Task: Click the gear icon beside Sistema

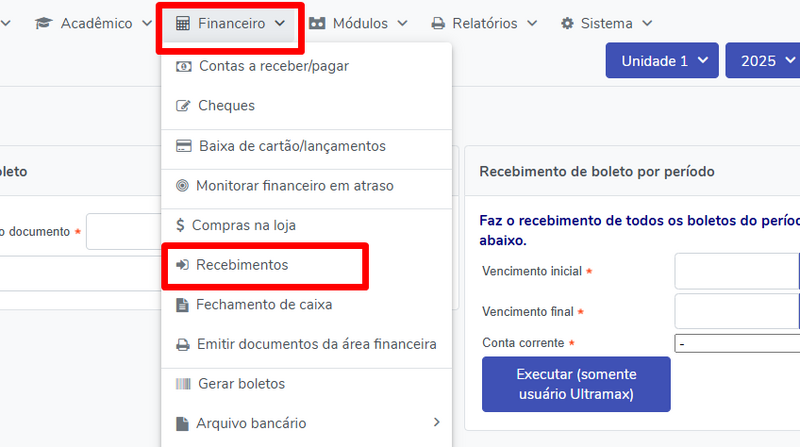Action: [567, 23]
